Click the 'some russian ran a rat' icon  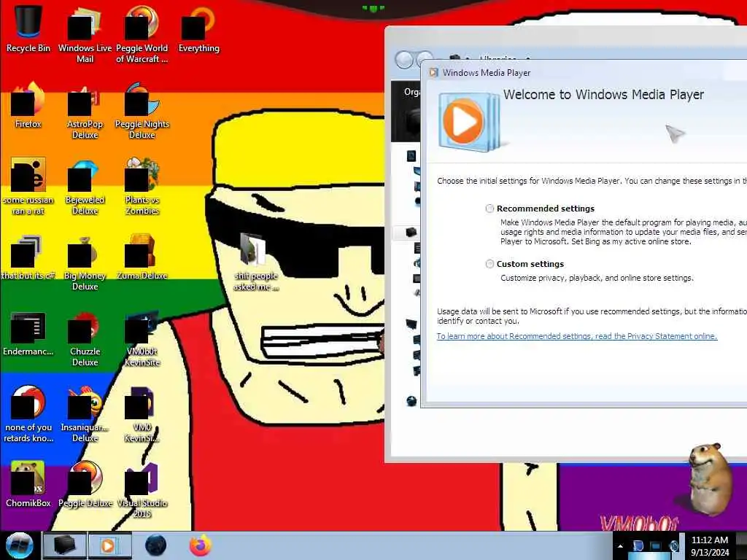(28, 186)
